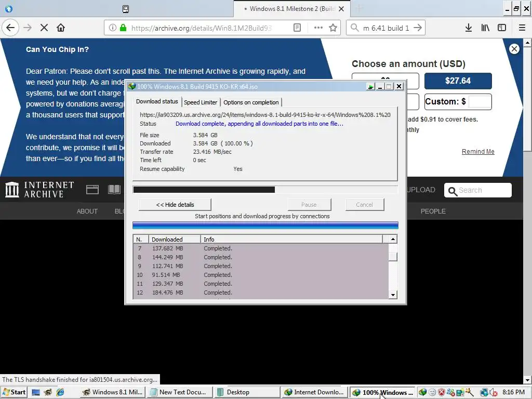
Task: Click the IDM system tray icon
Action: 422,392
